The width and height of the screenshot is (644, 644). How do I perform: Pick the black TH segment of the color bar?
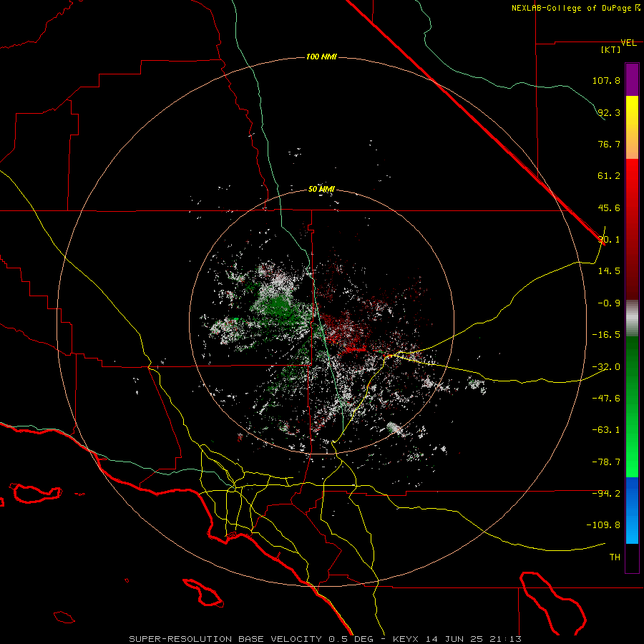632,557
